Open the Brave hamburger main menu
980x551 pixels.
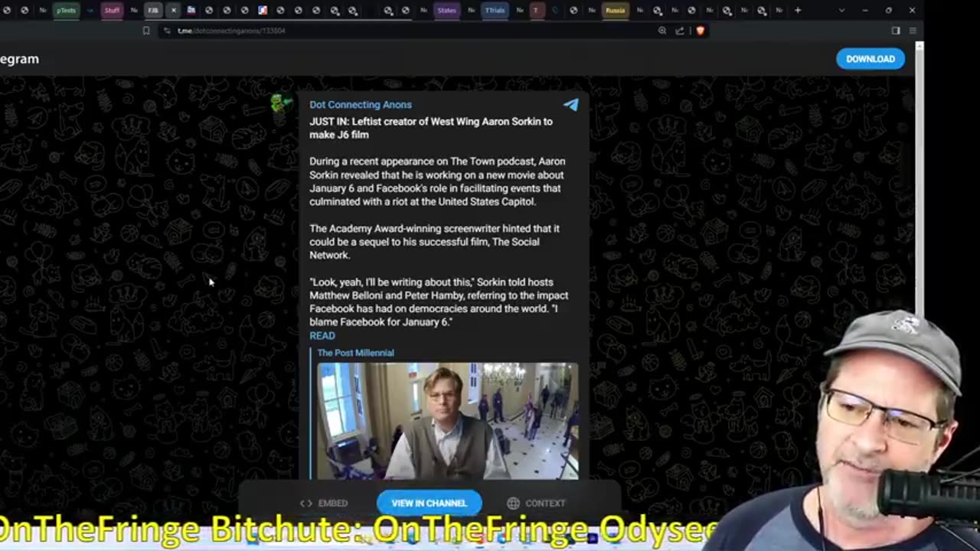pyautogui.click(x=913, y=31)
